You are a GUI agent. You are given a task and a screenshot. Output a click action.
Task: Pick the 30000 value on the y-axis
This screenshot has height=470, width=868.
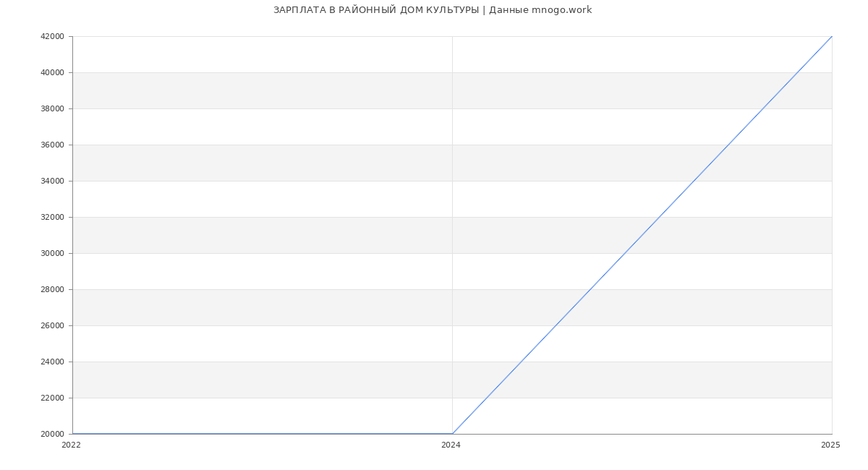52,253
